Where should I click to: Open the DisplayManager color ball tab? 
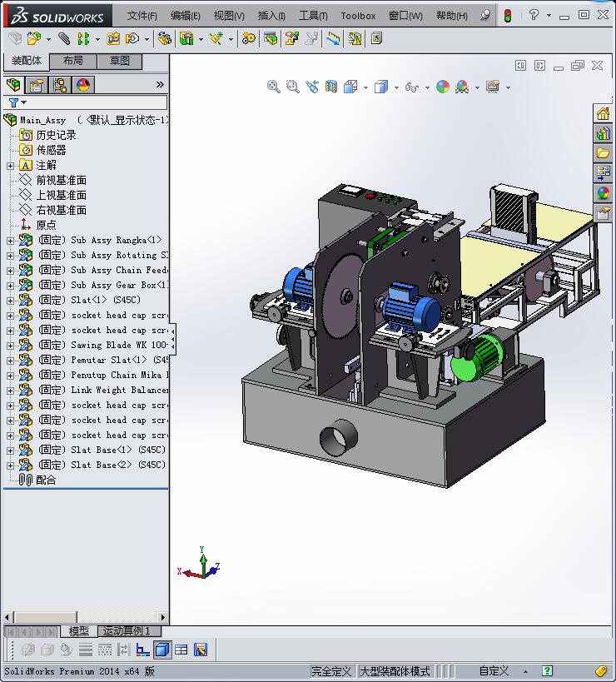coord(83,84)
